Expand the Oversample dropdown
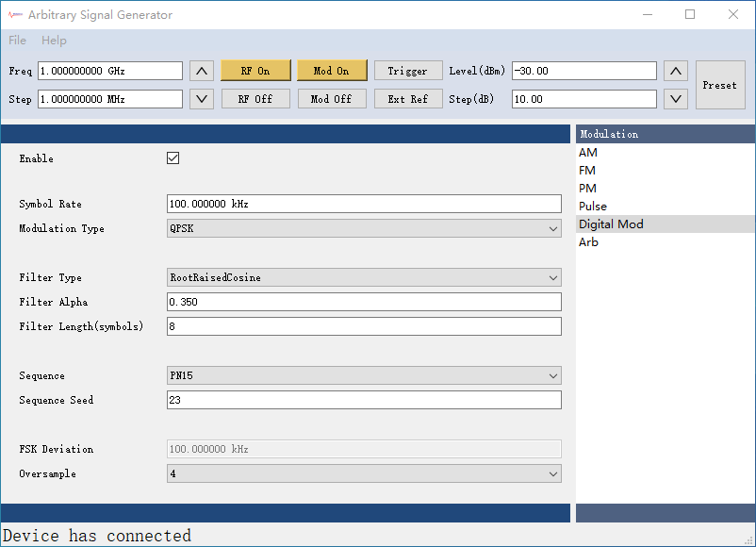This screenshot has height=547, width=756. click(x=364, y=473)
